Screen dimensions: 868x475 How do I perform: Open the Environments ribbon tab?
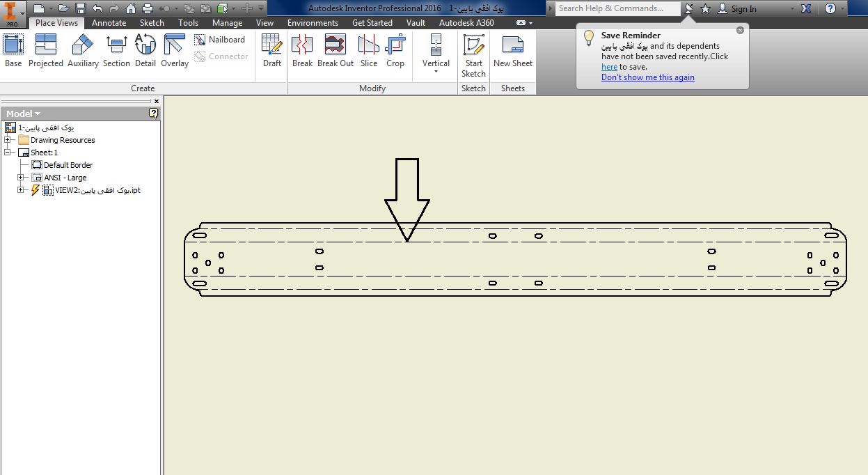coord(313,22)
